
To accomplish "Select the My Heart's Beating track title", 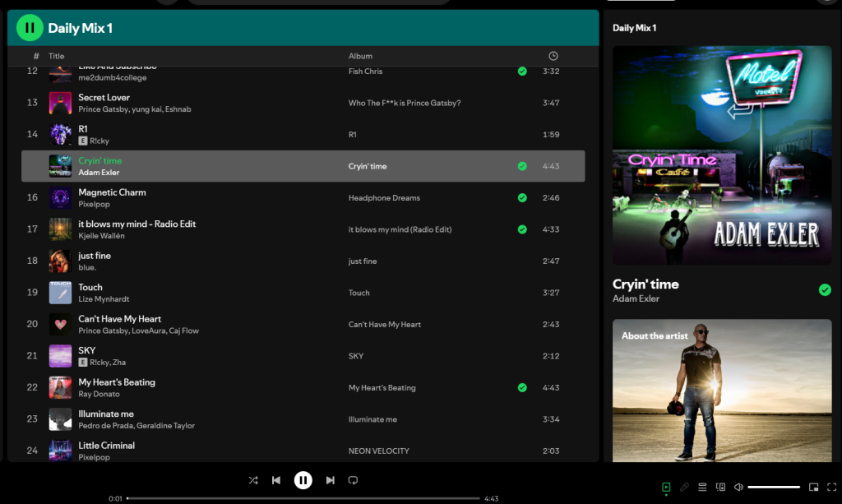I will click(117, 382).
